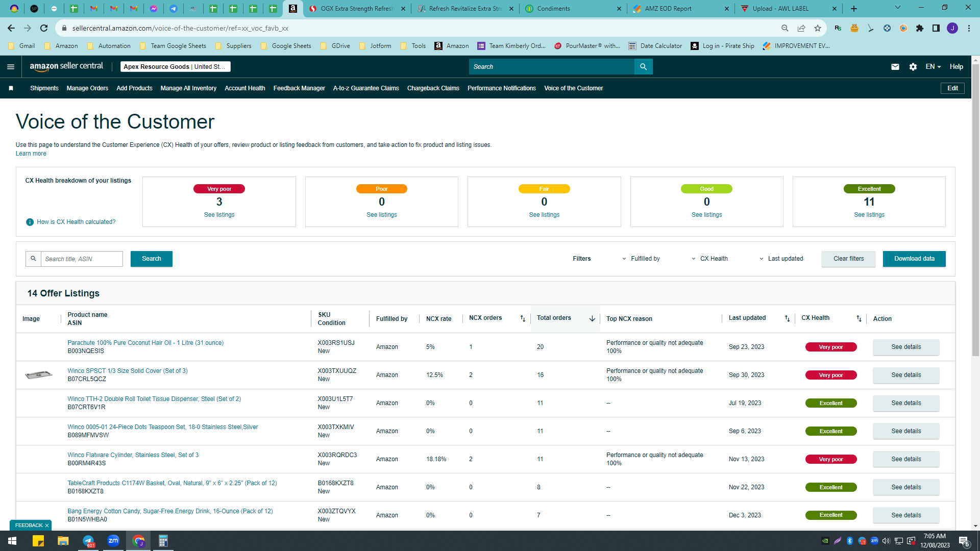The width and height of the screenshot is (980, 551).
Task: Go to Account Health menu item
Action: 245,88
